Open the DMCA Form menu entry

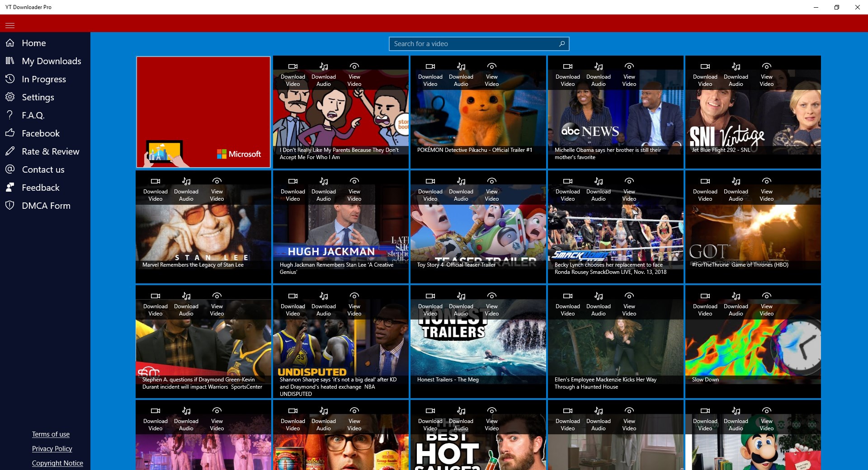[x=46, y=206]
